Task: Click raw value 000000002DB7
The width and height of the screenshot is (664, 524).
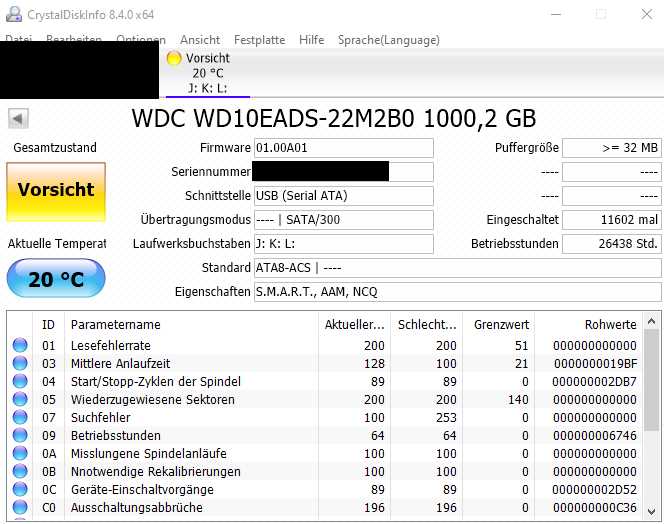Action: 595,382
